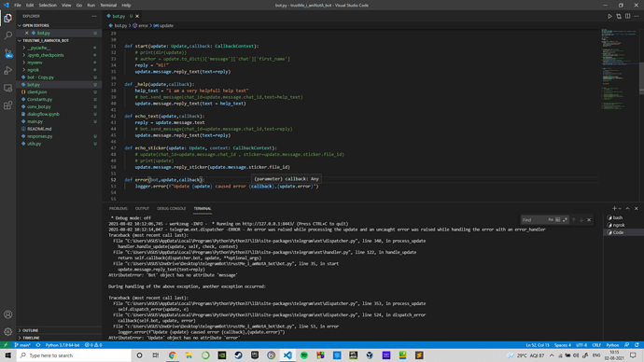Go to previous match in terminal find

[574, 220]
